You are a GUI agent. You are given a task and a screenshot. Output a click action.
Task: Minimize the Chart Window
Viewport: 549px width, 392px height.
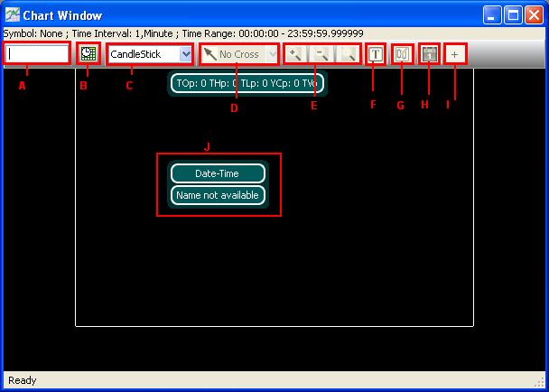click(491, 15)
